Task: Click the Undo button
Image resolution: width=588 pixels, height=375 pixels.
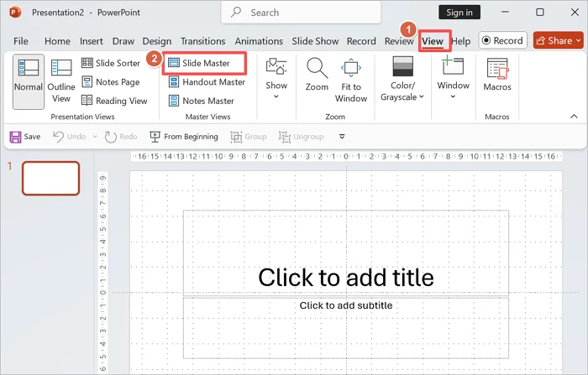Action: point(70,137)
